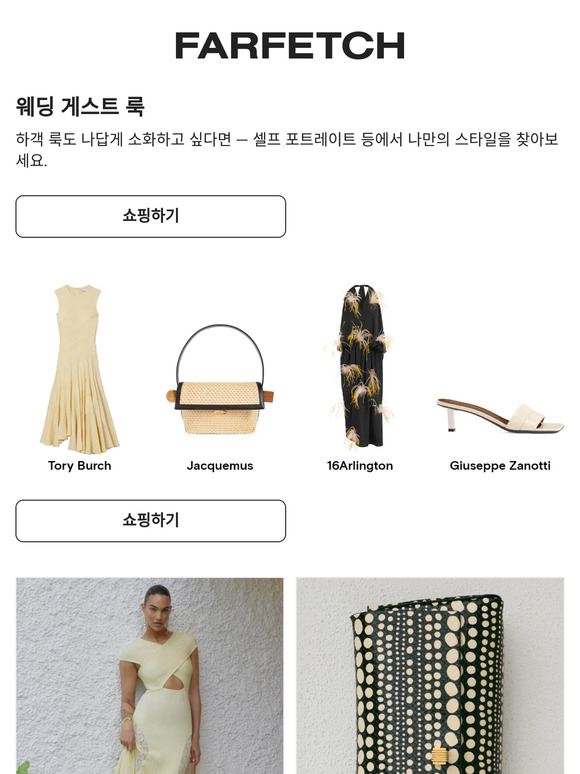The image size is (580, 774).
Task: Click the model's face in the lifestyle photo
Action: pyautogui.click(x=156, y=608)
